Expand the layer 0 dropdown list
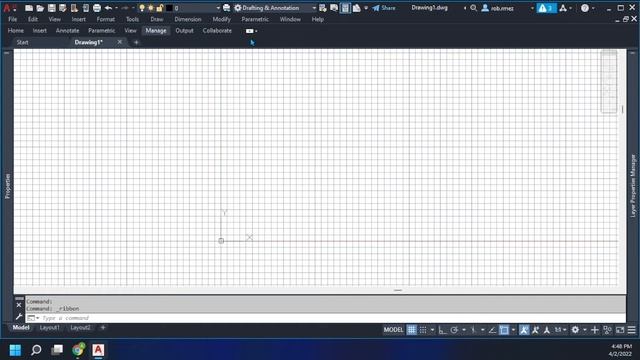Viewport: 640px width, 360px height. [x=218, y=8]
